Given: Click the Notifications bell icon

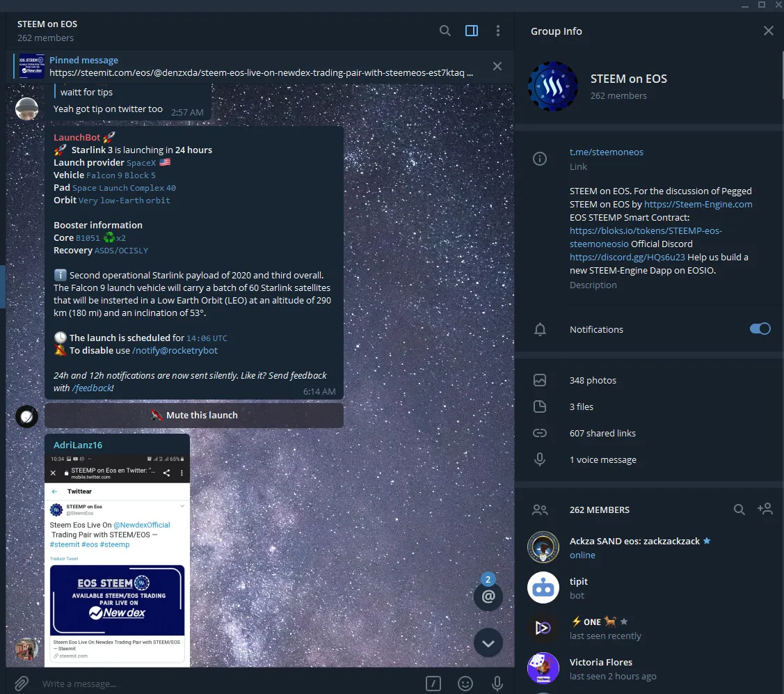Looking at the screenshot, I should (540, 329).
